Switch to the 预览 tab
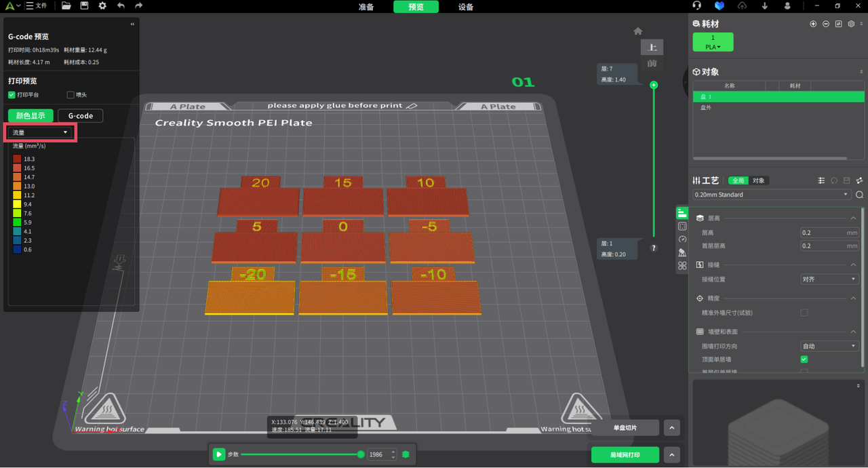This screenshot has height=468, width=868. click(416, 7)
